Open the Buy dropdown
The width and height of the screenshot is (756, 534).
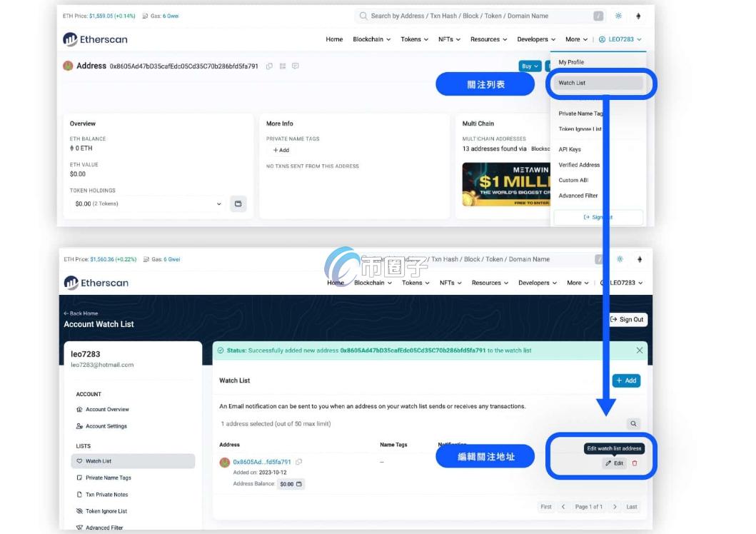click(530, 66)
